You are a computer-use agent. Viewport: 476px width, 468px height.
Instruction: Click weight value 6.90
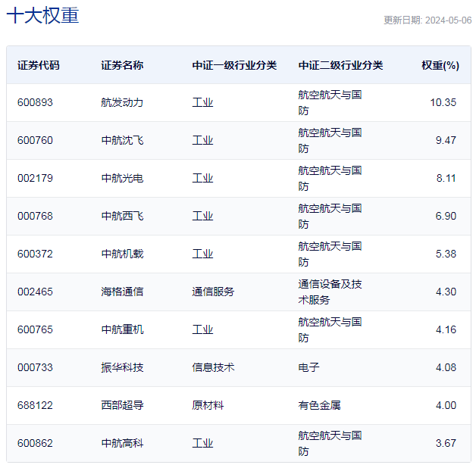click(x=446, y=217)
